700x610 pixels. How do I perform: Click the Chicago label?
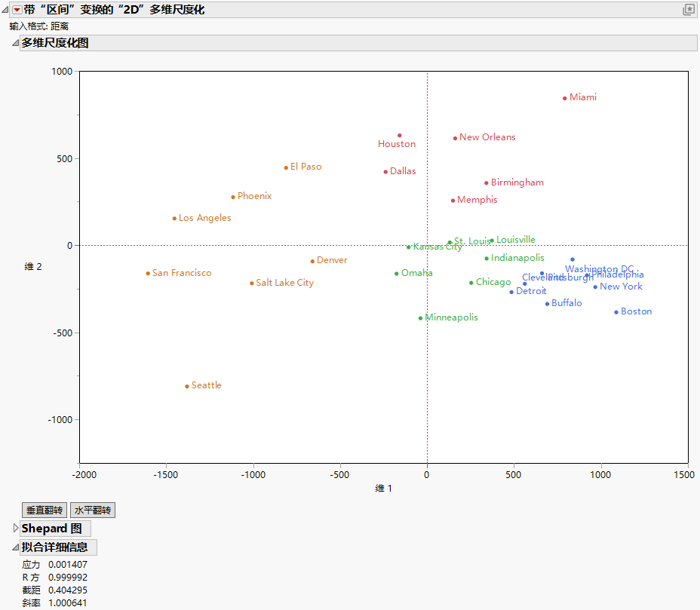pyautogui.click(x=493, y=282)
